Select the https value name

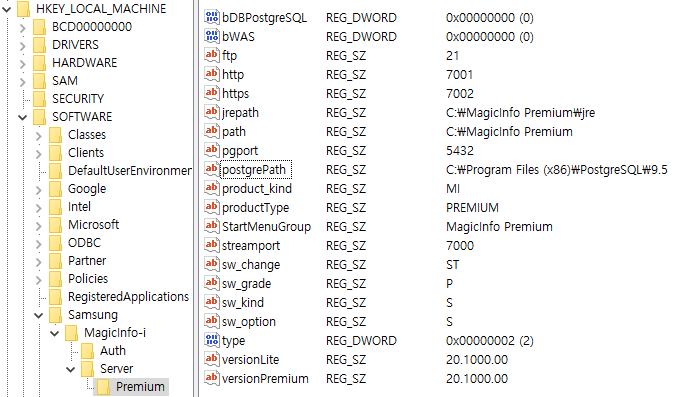(235, 93)
